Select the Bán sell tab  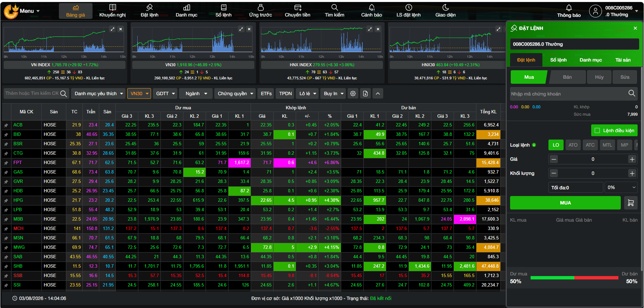tap(567, 77)
